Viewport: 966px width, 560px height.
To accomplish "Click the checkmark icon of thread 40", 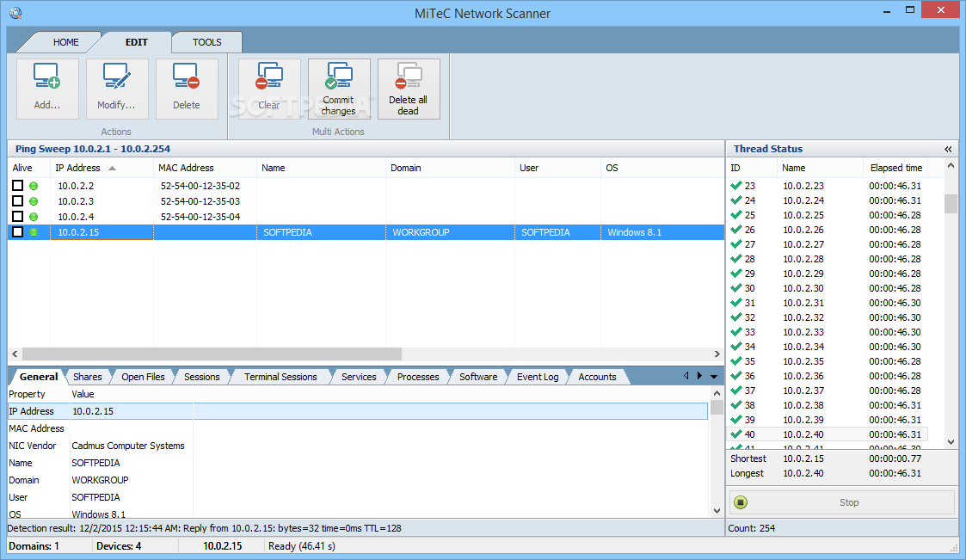I will pyautogui.click(x=735, y=434).
